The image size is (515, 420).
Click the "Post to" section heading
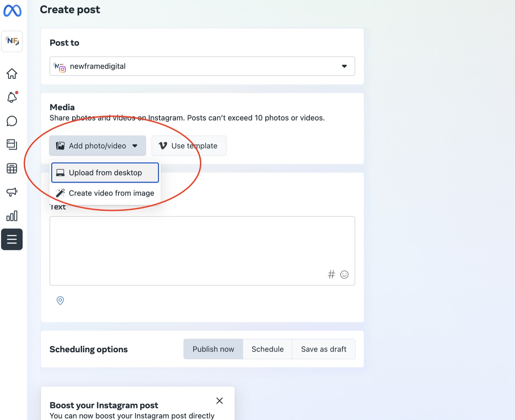(x=64, y=43)
